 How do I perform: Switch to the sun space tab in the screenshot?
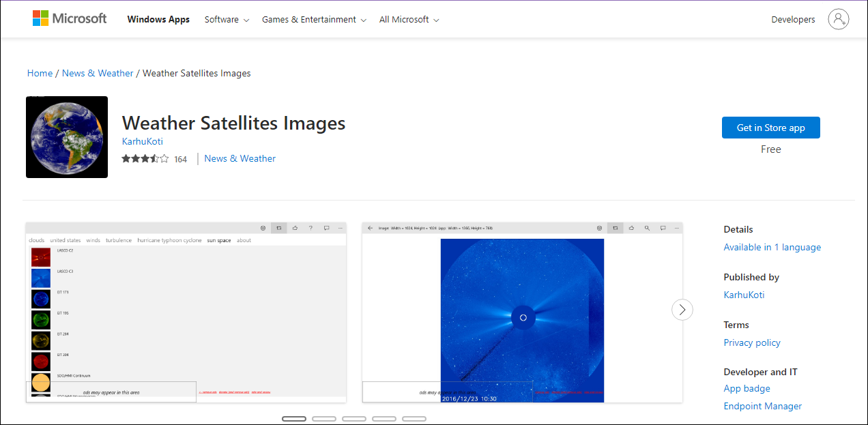[x=220, y=240]
